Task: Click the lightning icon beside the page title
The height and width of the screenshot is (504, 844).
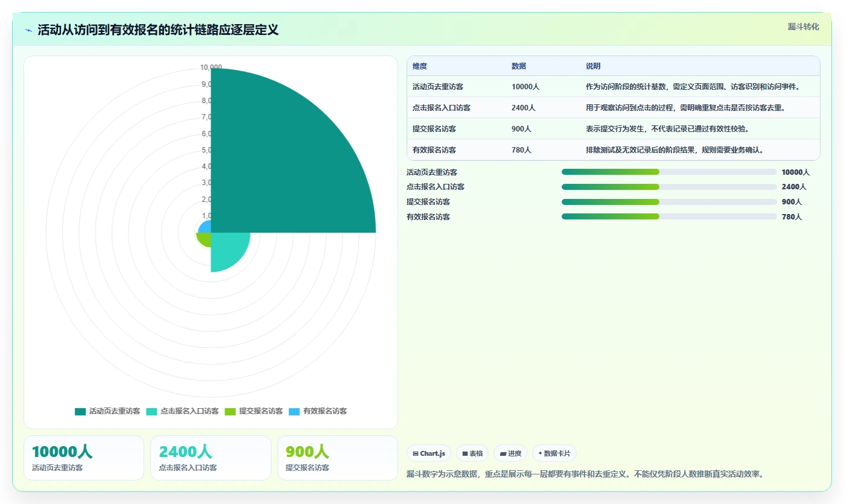Action: coord(28,30)
